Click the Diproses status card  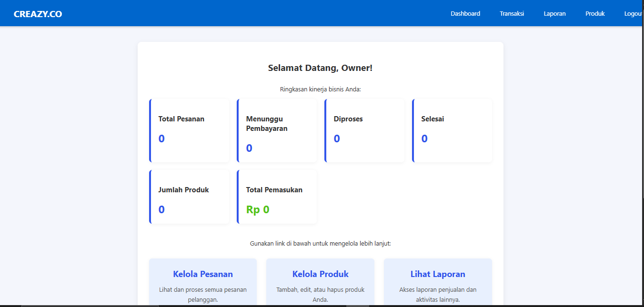364,130
